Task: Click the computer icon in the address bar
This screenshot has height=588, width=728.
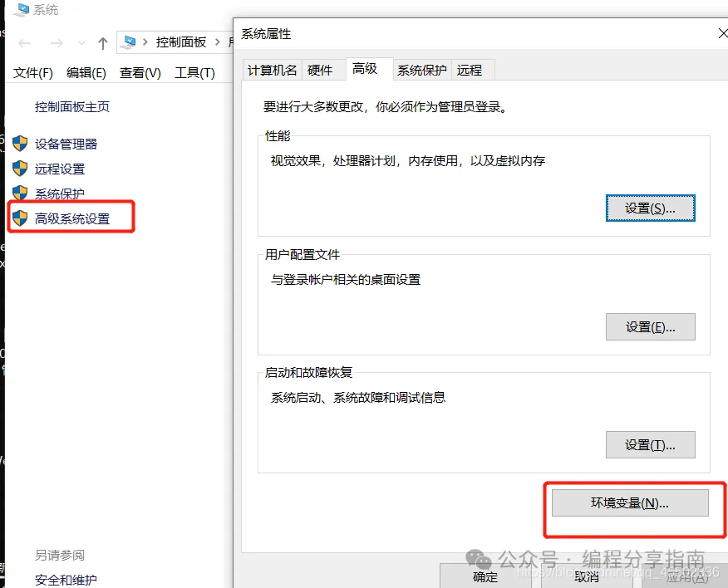Action: (x=128, y=42)
